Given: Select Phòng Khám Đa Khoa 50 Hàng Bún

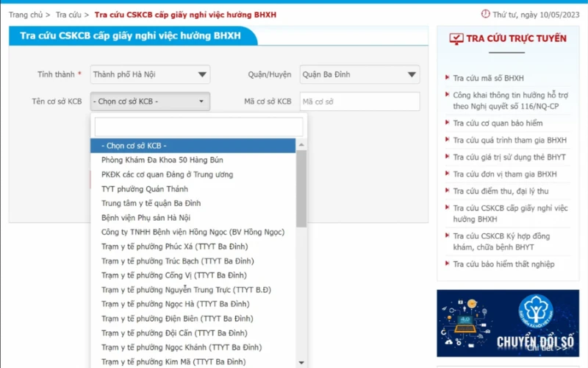Looking at the screenshot, I should pos(162,160).
